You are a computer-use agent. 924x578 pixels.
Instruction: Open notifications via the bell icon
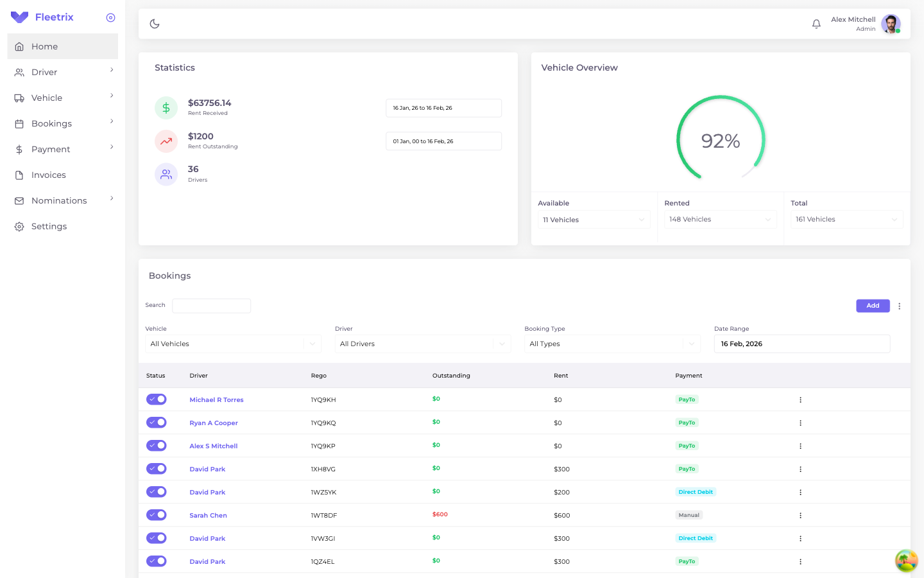coord(816,23)
